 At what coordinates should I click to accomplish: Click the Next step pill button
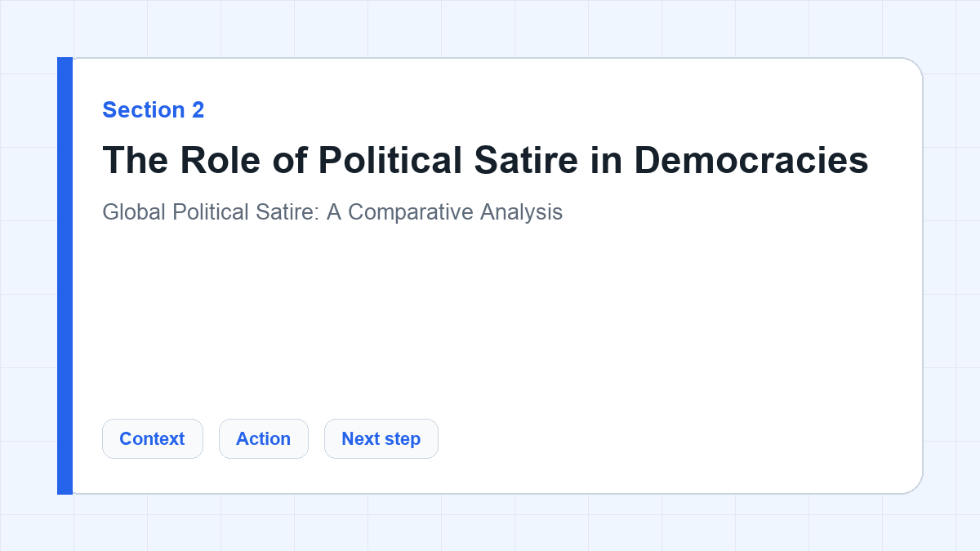point(381,438)
